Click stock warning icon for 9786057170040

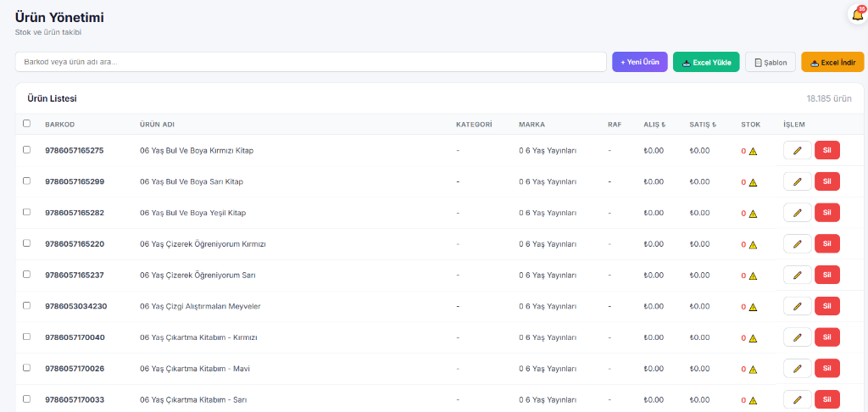point(753,337)
